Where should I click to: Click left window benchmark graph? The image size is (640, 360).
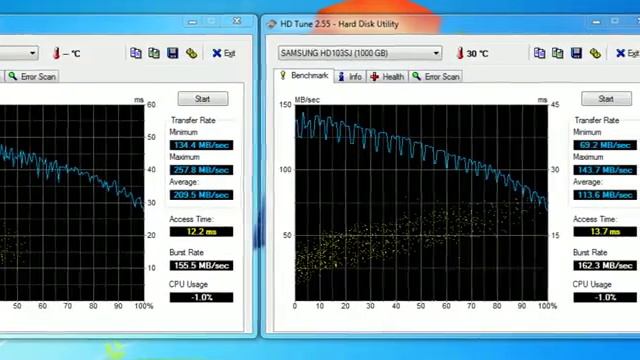click(72, 202)
